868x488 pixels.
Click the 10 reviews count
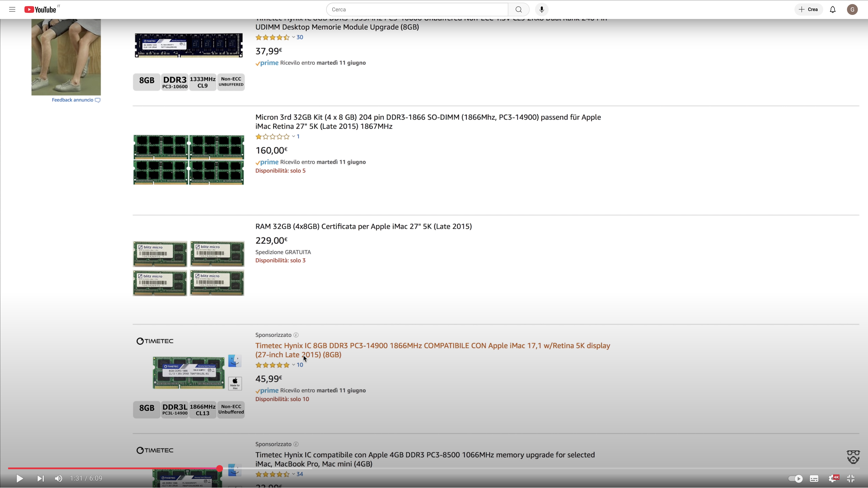pos(300,365)
